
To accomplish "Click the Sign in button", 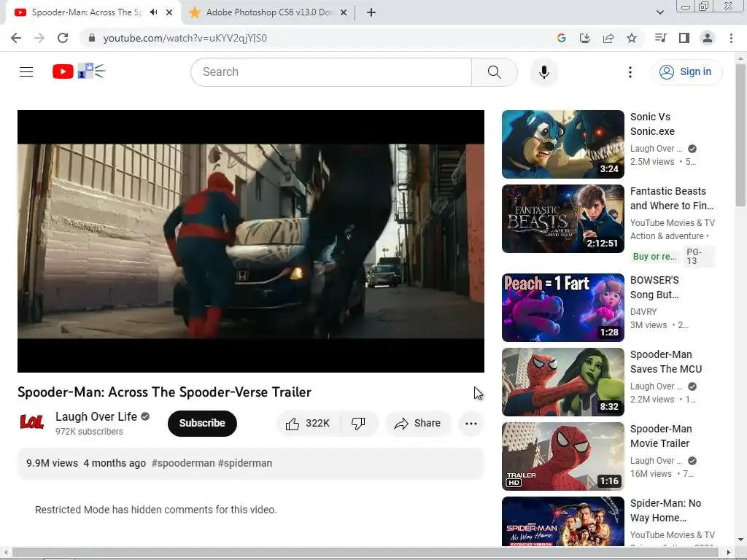I will pyautogui.click(x=686, y=72).
